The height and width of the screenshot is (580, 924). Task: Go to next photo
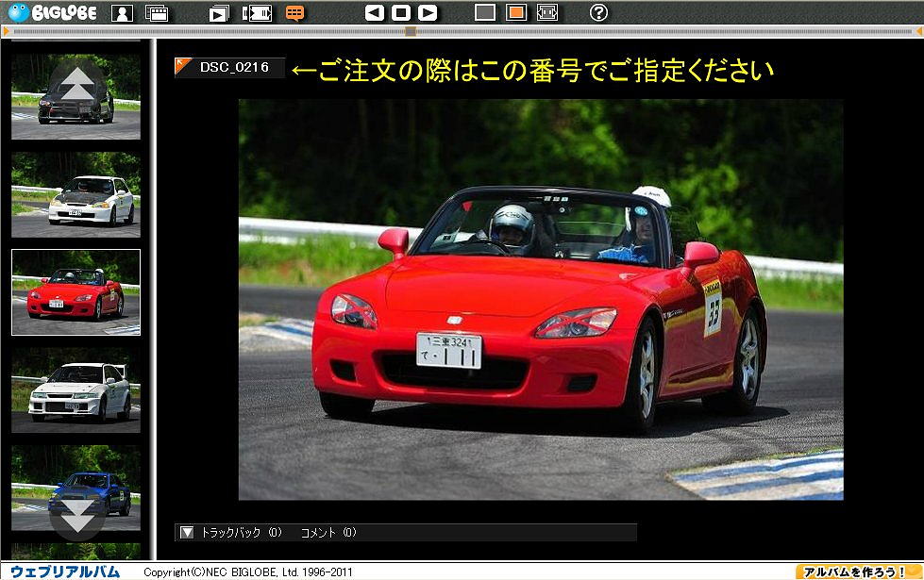pyautogui.click(x=428, y=13)
